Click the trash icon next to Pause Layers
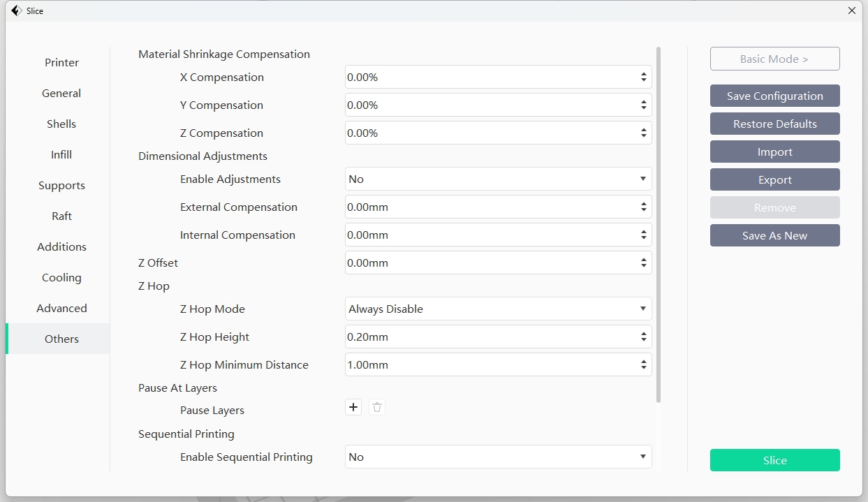 377,407
